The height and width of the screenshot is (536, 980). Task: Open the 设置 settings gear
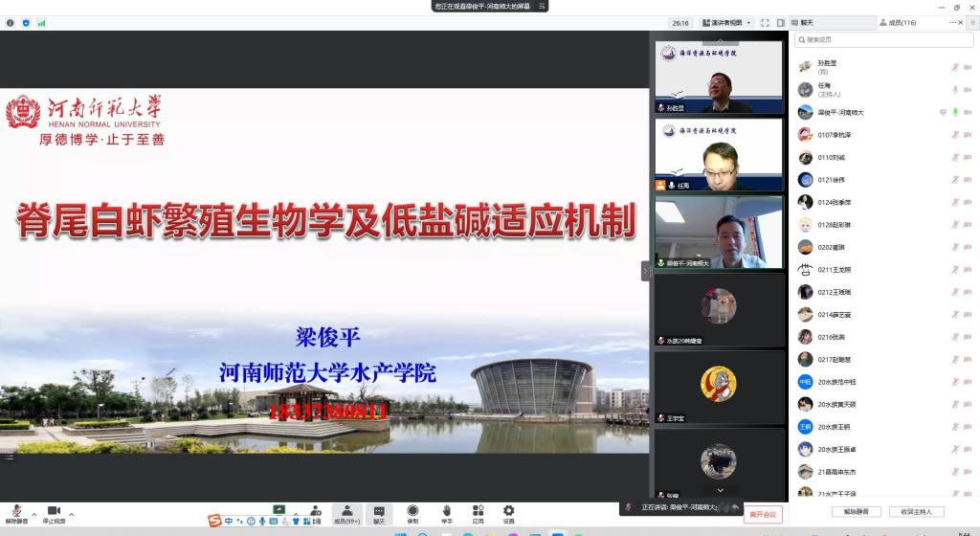pos(508,512)
